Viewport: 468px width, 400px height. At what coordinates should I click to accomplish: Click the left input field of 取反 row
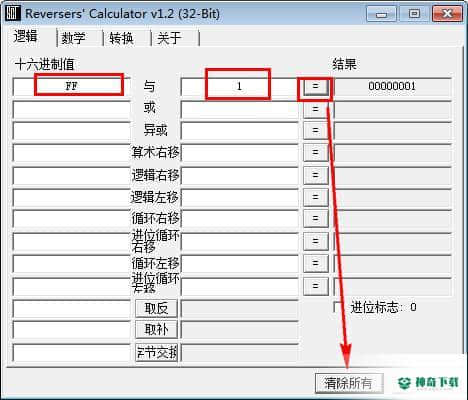click(72, 308)
